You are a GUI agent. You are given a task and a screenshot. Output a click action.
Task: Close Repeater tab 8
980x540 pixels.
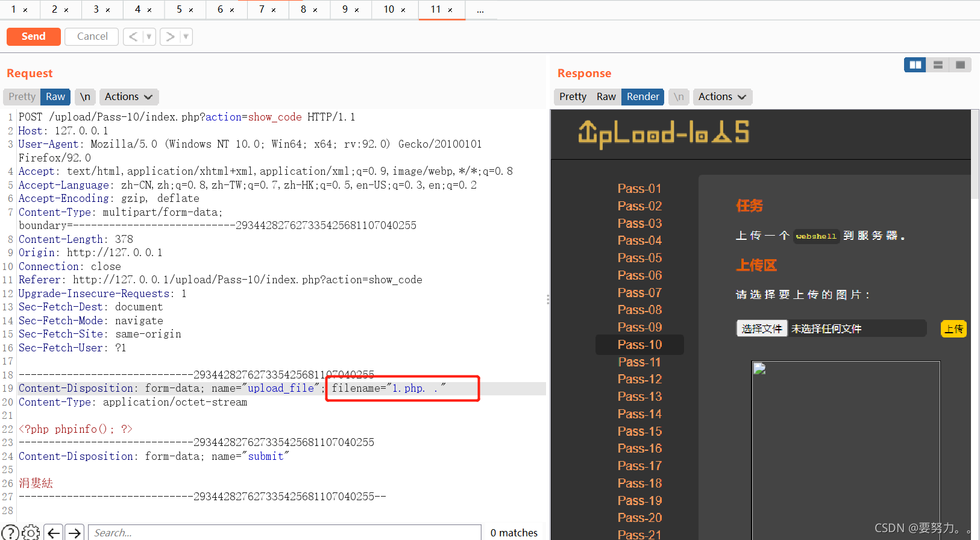315,10
